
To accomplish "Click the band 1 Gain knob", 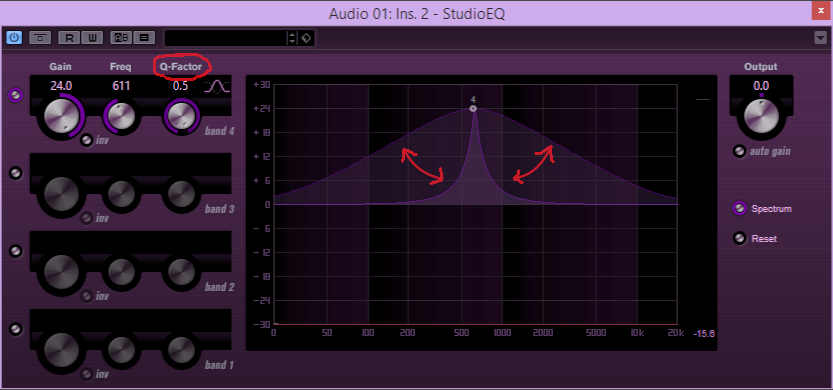I will [61, 350].
